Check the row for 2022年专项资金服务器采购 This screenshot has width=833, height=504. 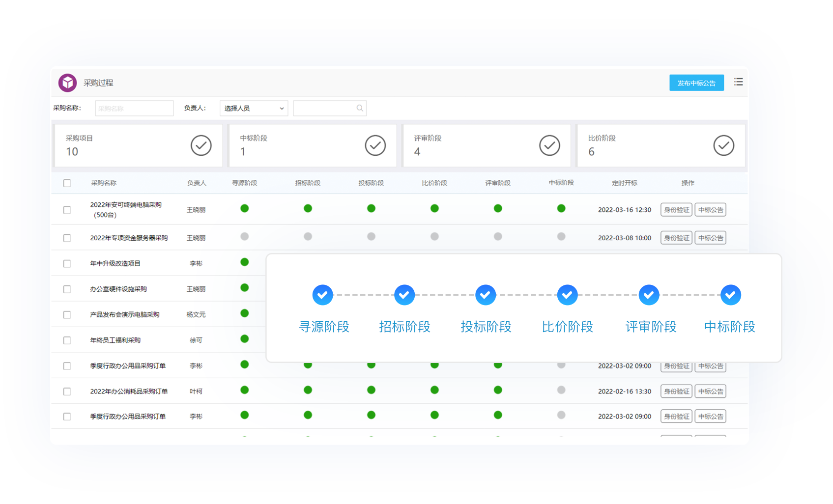coord(67,238)
